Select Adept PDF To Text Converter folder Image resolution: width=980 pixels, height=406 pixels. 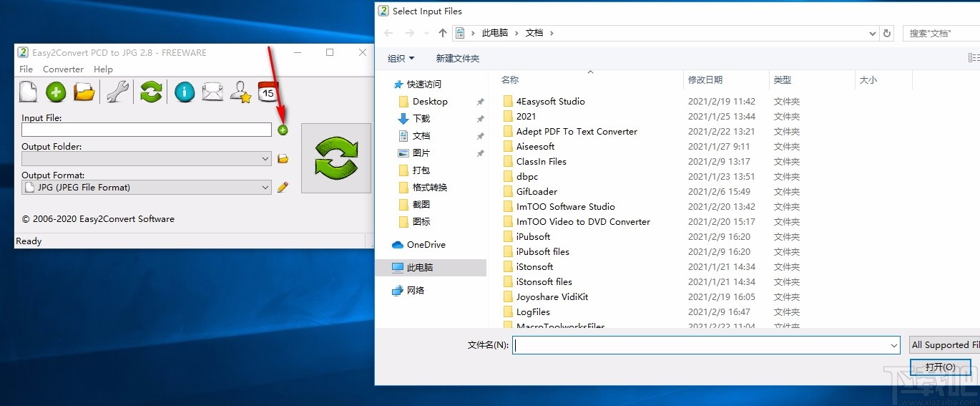[x=577, y=132]
